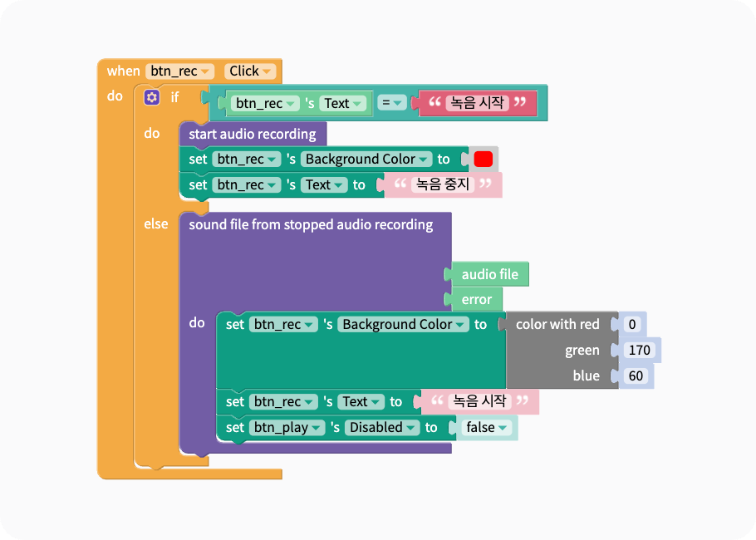This screenshot has height=540, width=756.
Task: Open Text property dropdown in 녹음 중지 set block
Action: click(324, 184)
